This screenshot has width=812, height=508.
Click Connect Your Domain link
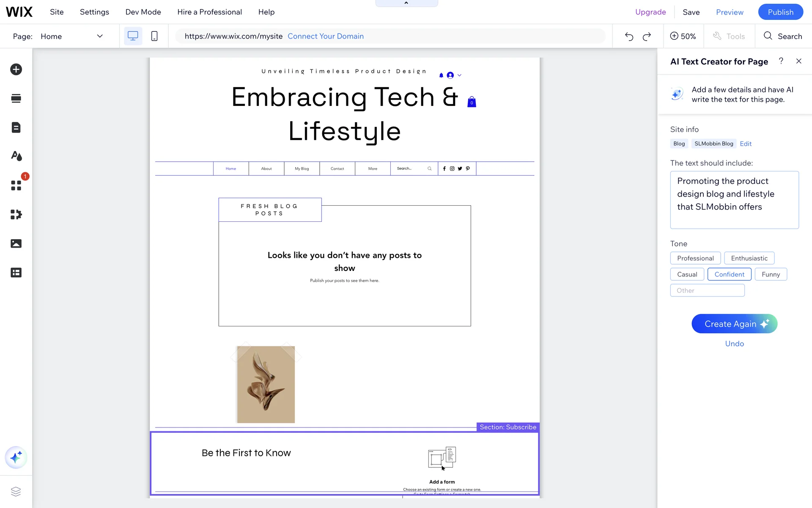[x=326, y=36]
